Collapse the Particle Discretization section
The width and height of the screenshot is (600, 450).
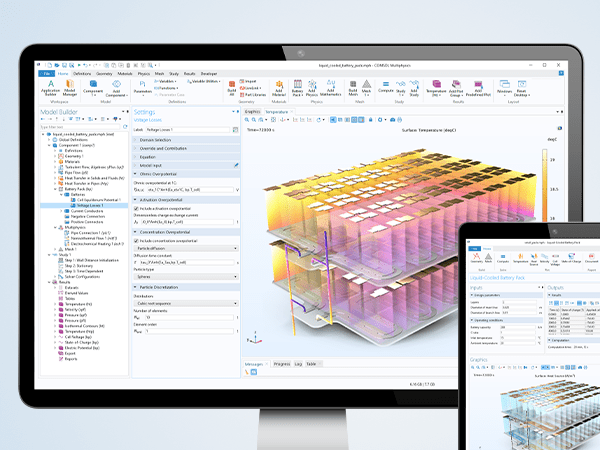186,287
